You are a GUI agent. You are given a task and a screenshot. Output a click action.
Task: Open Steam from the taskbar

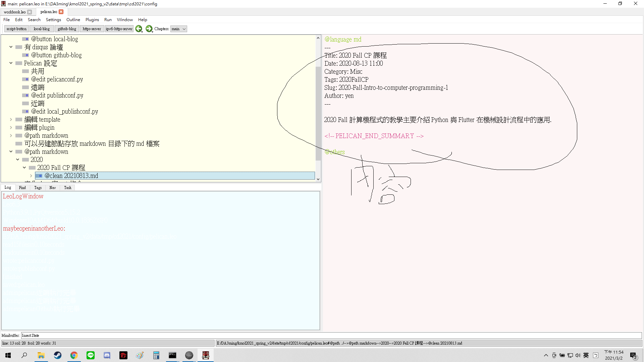(x=58, y=355)
